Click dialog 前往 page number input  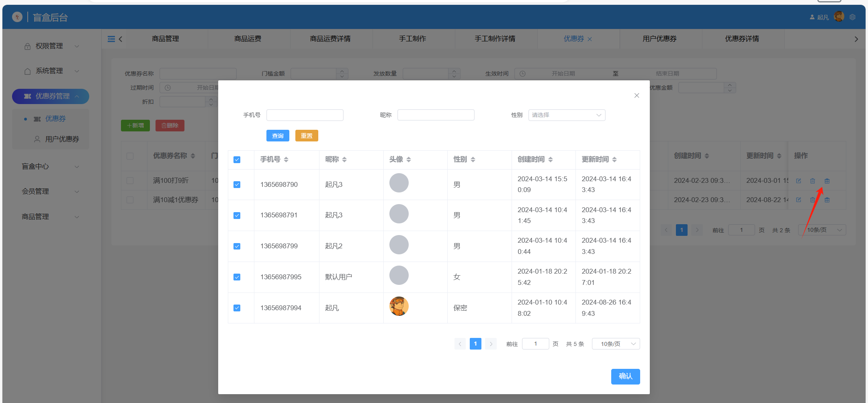[536, 344]
